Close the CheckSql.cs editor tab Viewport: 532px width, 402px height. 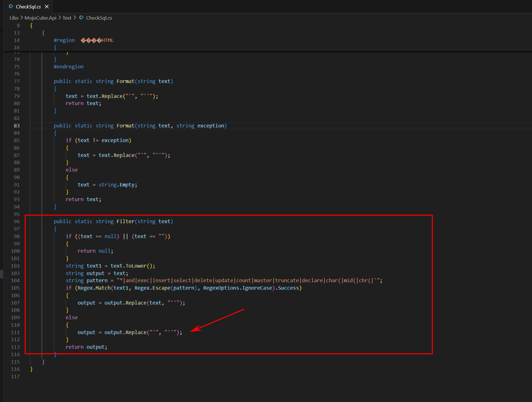(x=47, y=7)
